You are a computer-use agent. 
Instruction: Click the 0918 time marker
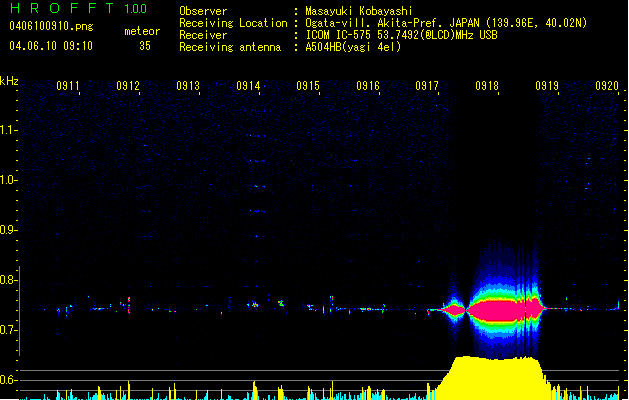[x=487, y=86]
